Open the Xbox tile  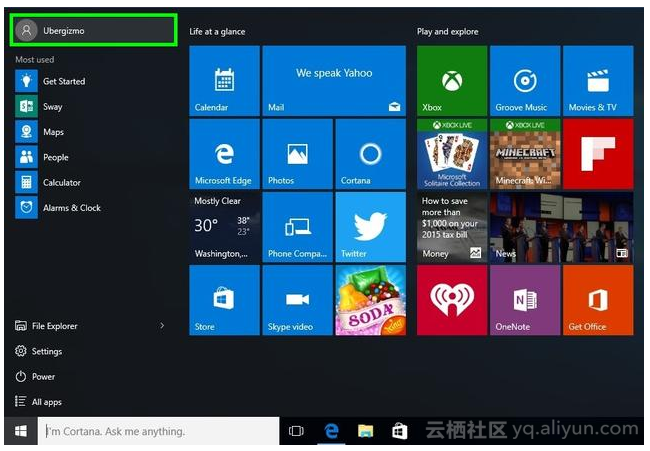point(452,81)
